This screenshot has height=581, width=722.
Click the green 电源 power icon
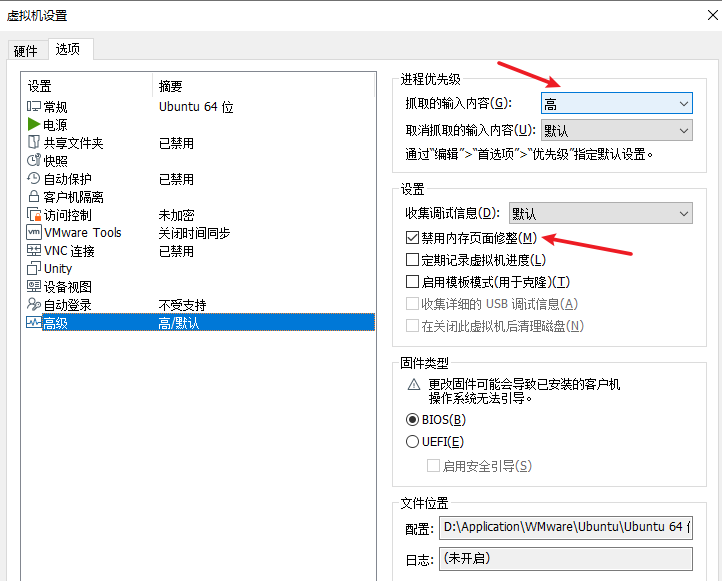tap(34, 124)
